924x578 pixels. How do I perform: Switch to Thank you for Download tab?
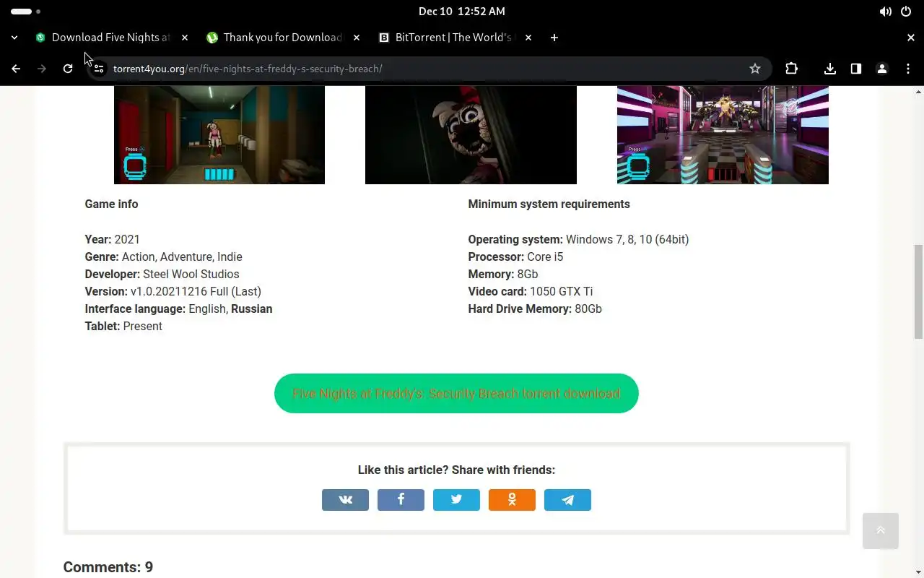pyautogui.click(x=283, y=38)
